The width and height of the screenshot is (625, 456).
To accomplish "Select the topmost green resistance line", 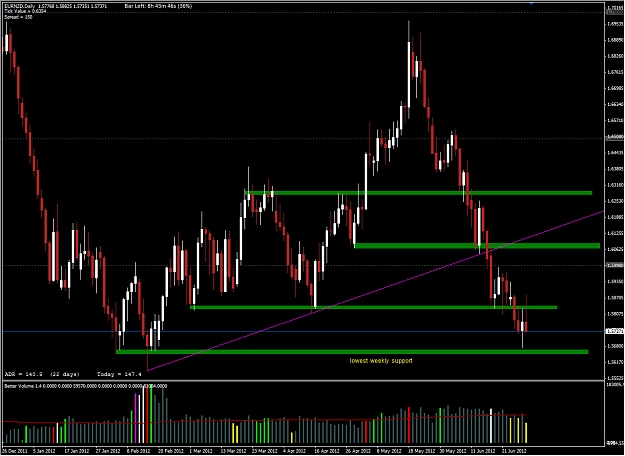I will point(418,193).
